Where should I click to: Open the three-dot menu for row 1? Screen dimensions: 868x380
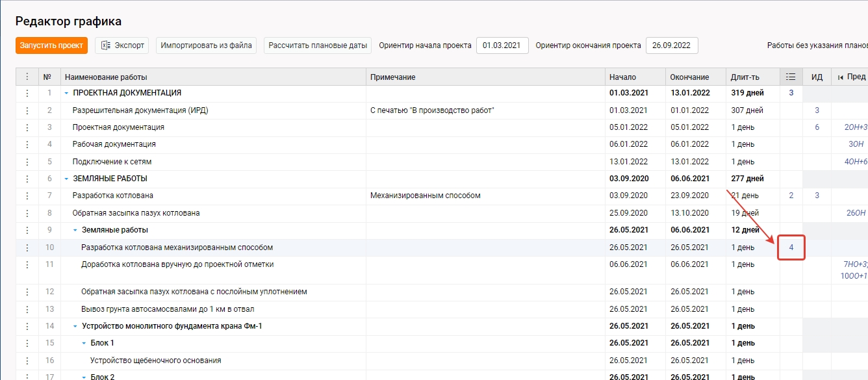click(27, 94)
